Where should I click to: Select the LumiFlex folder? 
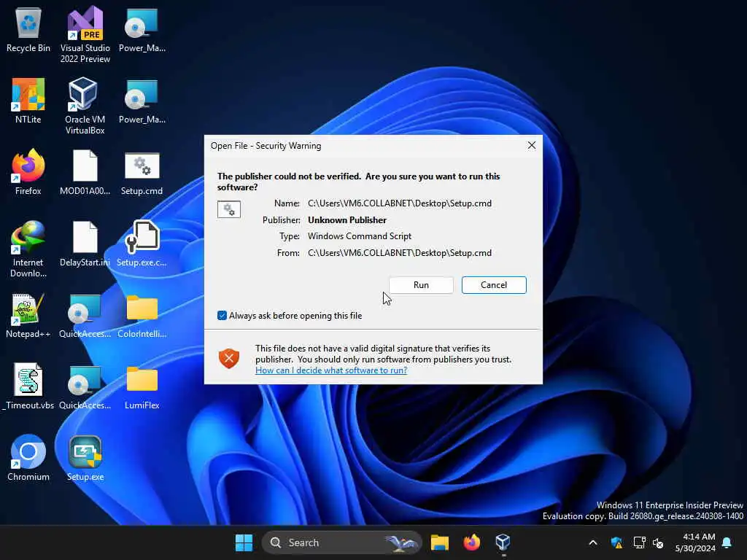point(142,386)
